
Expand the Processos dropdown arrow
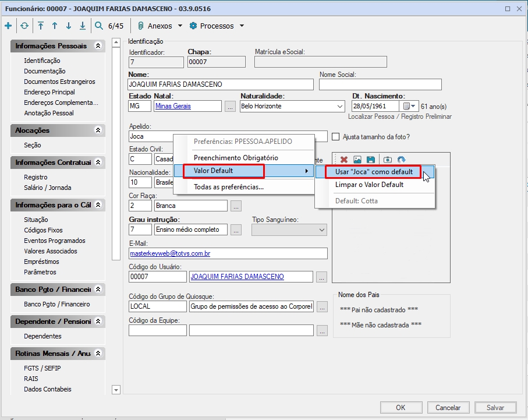[242, 26]
